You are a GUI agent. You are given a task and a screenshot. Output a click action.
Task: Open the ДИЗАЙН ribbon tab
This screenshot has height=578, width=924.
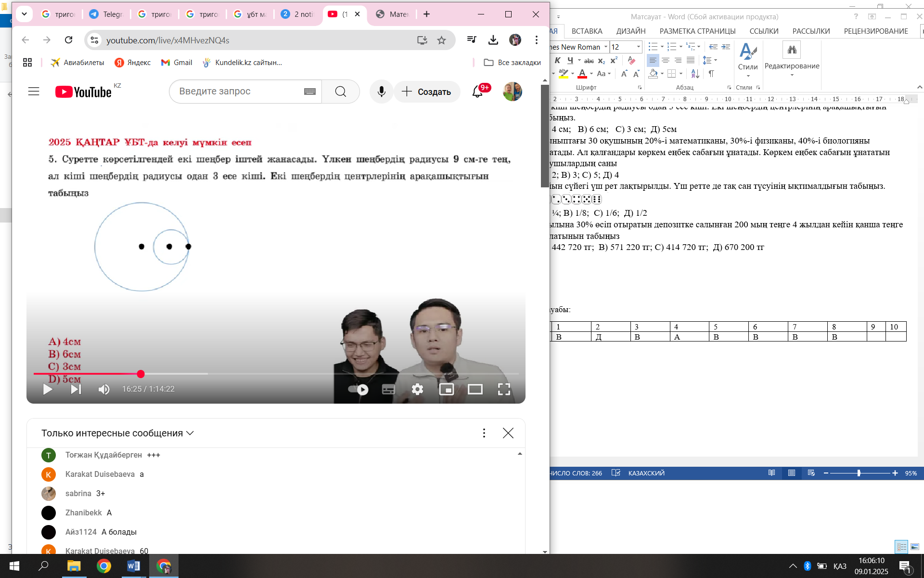click(x=631, y=31)
